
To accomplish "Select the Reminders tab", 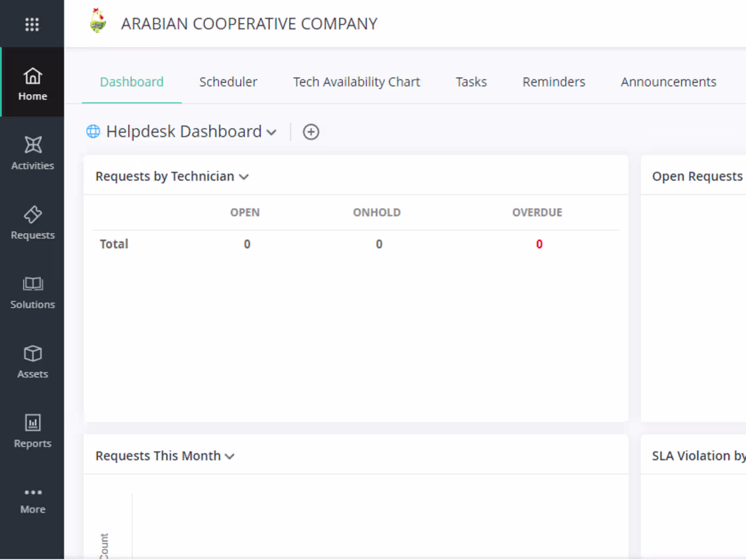I will pyautogui.click(x=553, y=81).
